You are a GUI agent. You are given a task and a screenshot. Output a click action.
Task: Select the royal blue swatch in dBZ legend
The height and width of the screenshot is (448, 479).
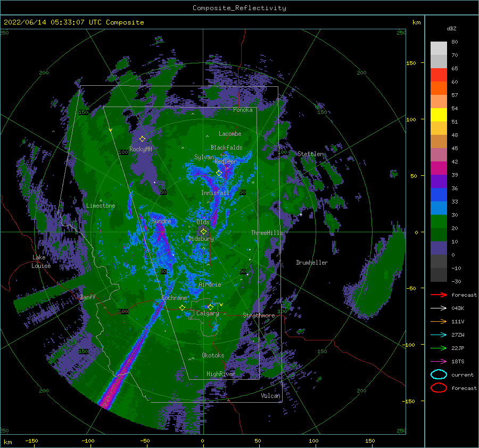(x=439, y=194)
